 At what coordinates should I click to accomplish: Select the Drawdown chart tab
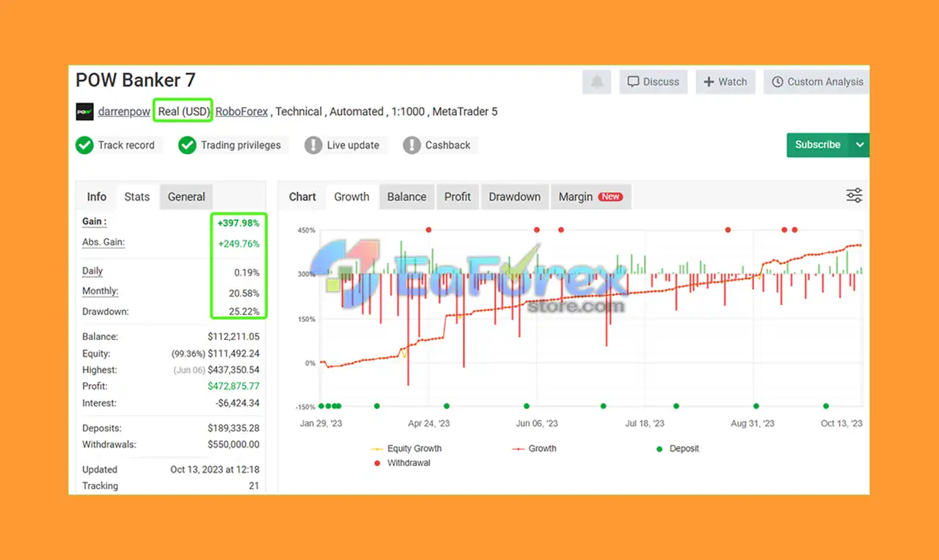(x=514, y=196)
